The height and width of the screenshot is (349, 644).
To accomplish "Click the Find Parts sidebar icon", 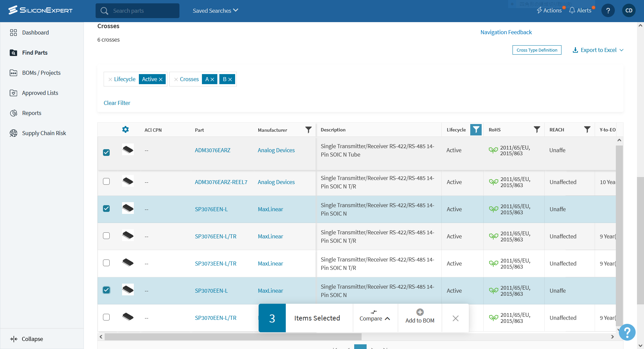I will (13, 53).
